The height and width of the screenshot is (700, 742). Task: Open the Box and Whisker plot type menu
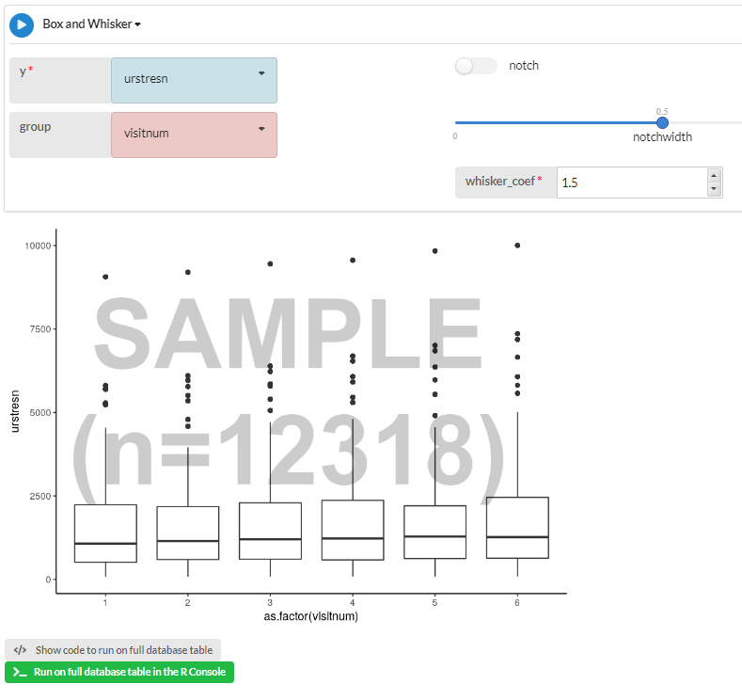pyautogui.click(x=87, y=24)
